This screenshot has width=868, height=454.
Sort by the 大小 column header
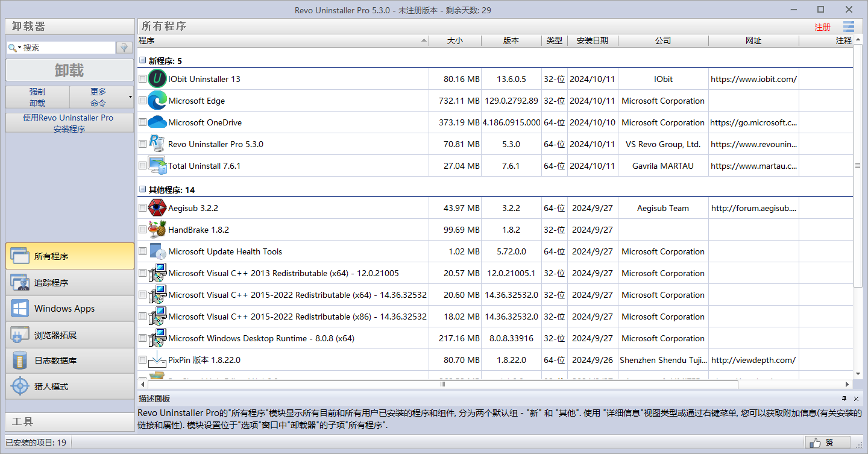pos(455,40)
